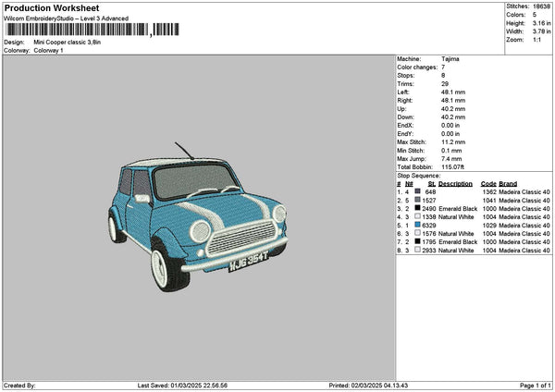Viewport: 555px width, 392px height.
Task: Click the Machine value Tajima
Action: tap(450, 59)
